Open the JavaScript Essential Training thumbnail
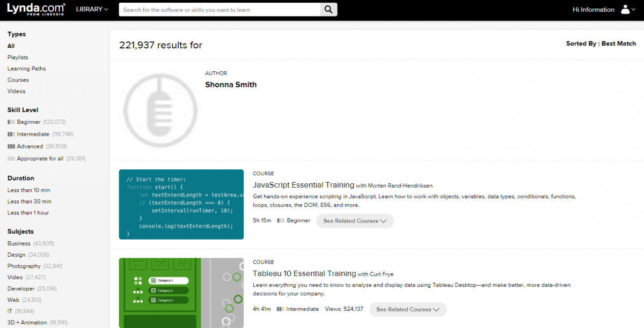This screenshot has height=328, width=644. tap(181, 204)
